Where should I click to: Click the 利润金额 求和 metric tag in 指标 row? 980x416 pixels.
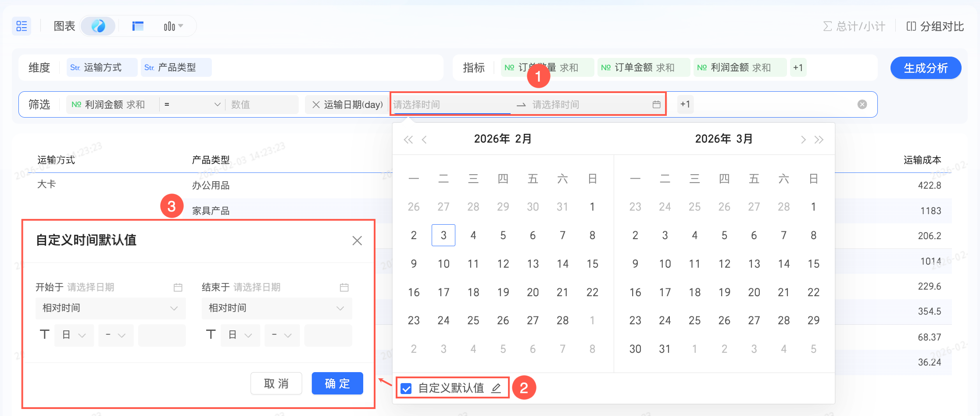tap(740, 68)
